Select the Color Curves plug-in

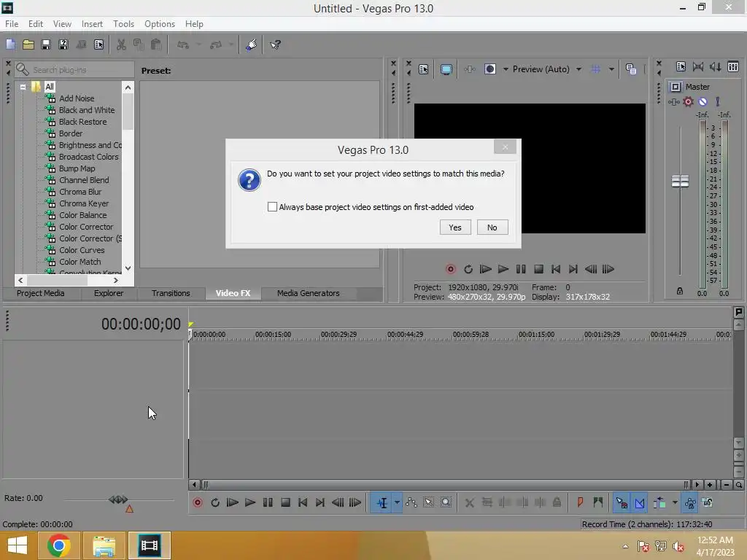pyautogui.click(x=82, y=250)
